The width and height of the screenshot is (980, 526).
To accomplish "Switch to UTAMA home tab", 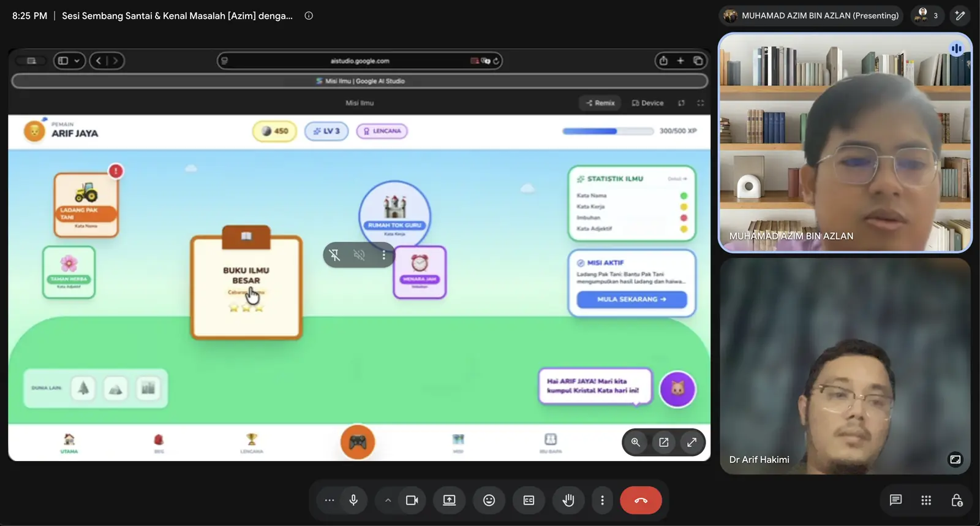I will [69, 443].
